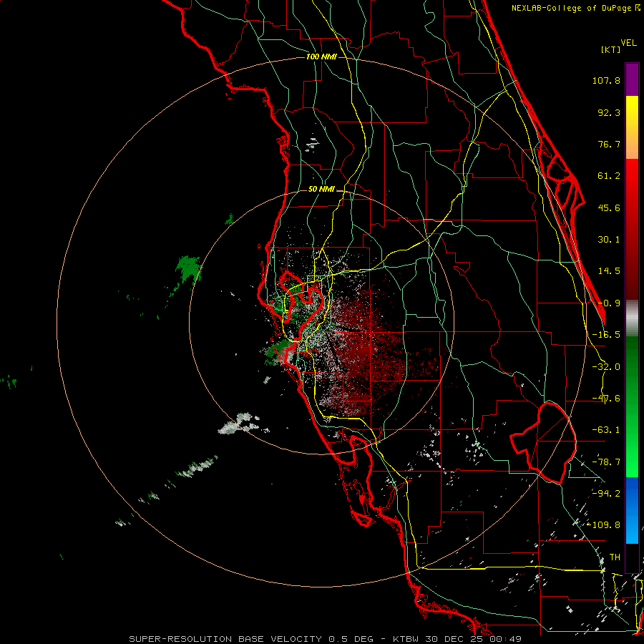644x644 pixels.
Task: Pick the yellow-orange segment of the color bar
Action: coord(632,127)
